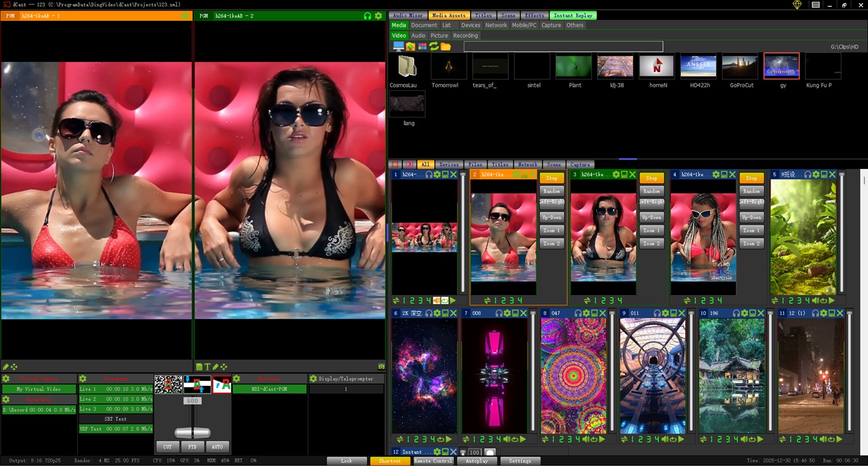Image resolution: width=868 pixels, height=466 pixels.
Task: Click the refresh icon in media browser
Action: pyautogui.click(x=434, y=46)
